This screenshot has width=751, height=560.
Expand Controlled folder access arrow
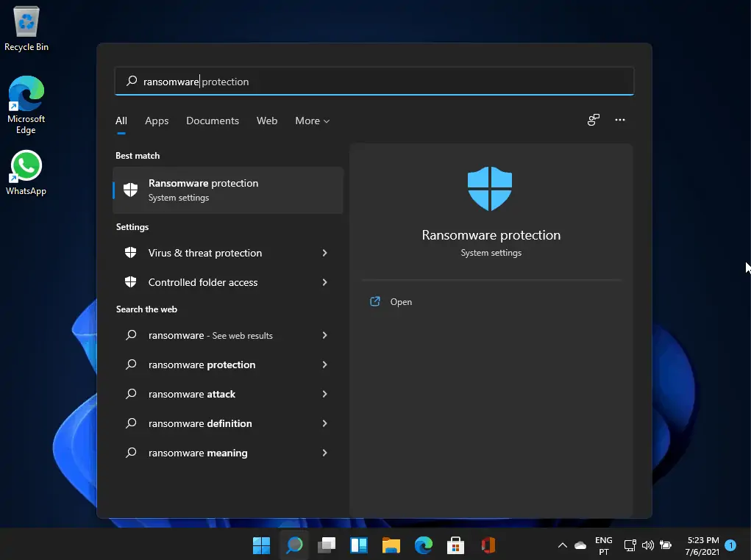324,282
